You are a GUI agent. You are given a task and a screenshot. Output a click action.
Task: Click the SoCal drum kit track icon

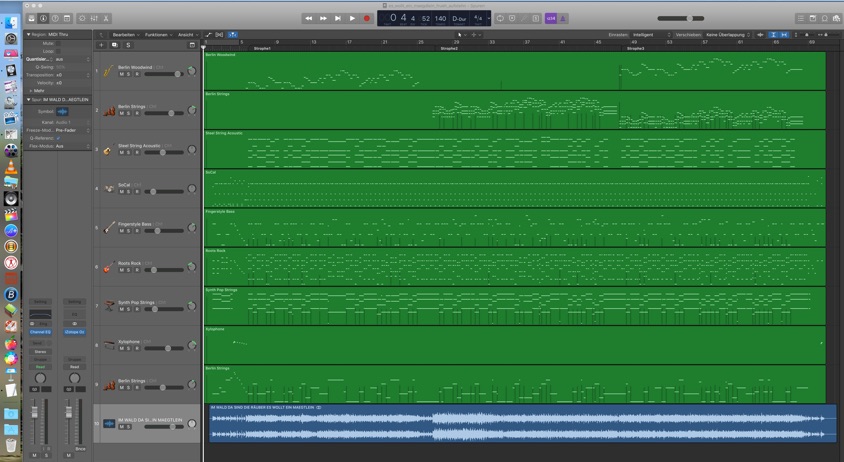[109, 188]
